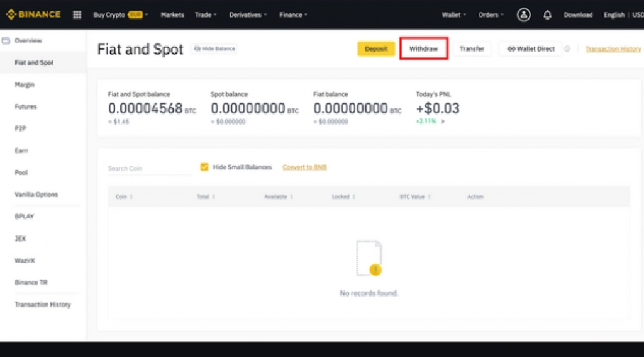Expand the Wallet dropdown menu
The width and height of the screenshot is (644, 357).
[x=454, y=15]
